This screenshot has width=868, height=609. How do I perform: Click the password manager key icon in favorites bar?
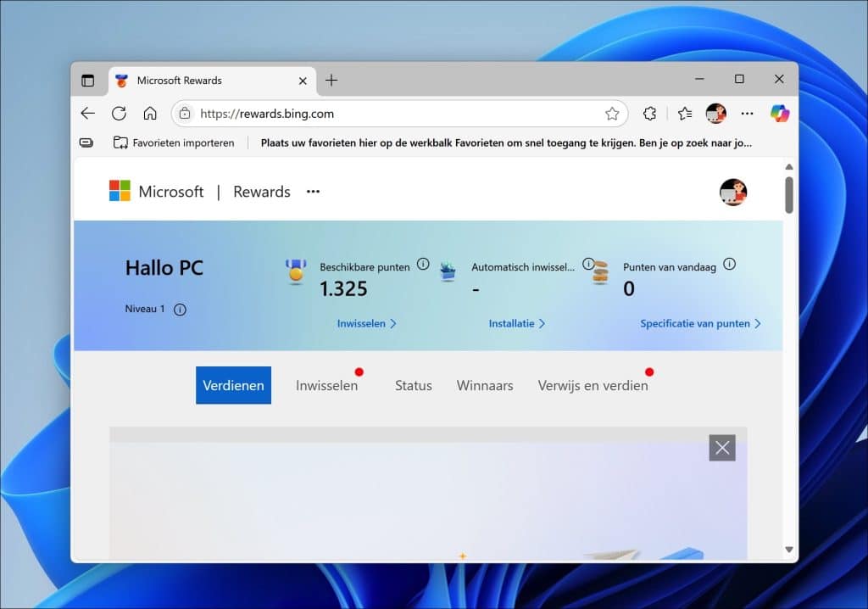86,142
